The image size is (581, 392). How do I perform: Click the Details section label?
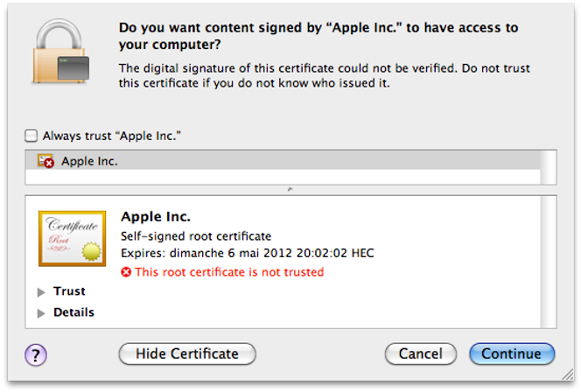pyautogui.click(x=73, y=312)
